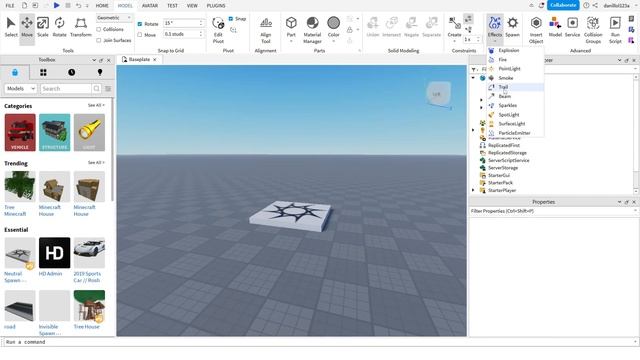
Task: Choose ParticleEmitter in the Effects menu
Action: [x=516, y=133]
